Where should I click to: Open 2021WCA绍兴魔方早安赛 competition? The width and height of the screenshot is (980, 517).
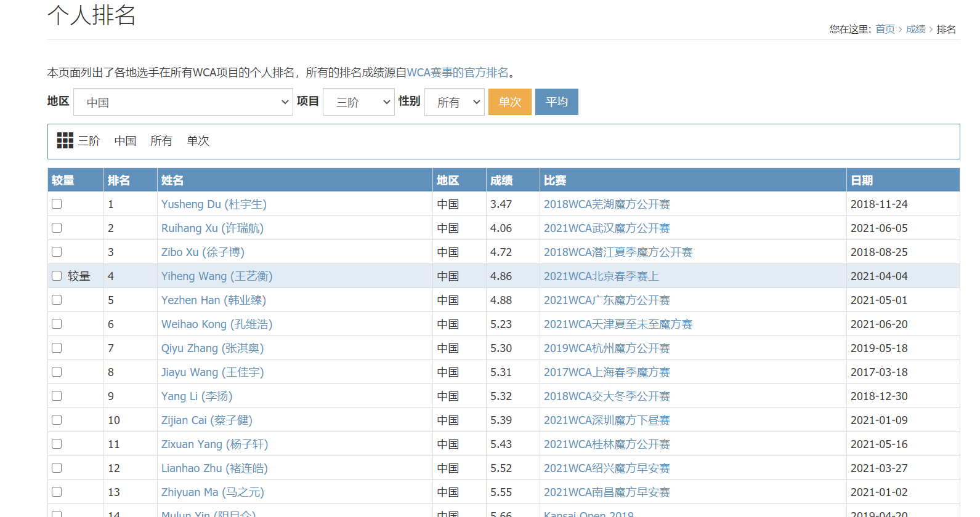click(x=607, y=468)
